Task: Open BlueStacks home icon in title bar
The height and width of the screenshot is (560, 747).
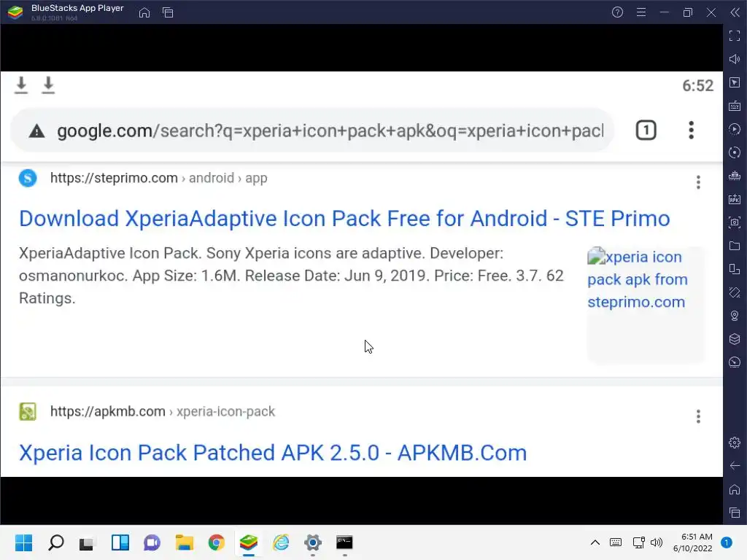Action: pos(144,12)
